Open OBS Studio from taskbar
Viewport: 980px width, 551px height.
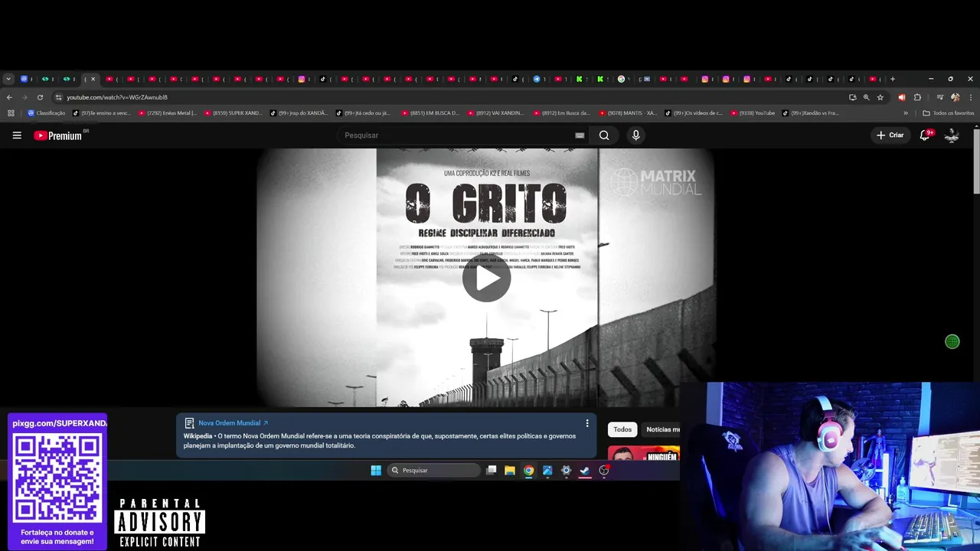[604, 471]
